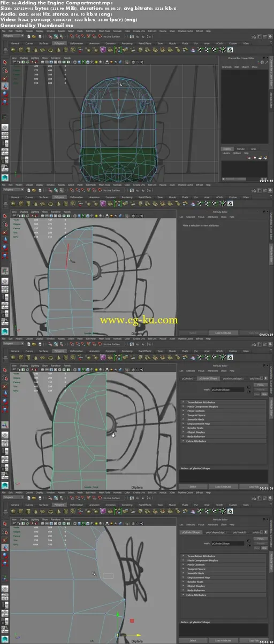Click the Focus button in polyExtrudeEdge11 frame
Viewport: 274px width, 644px height.
coord(260,385)
